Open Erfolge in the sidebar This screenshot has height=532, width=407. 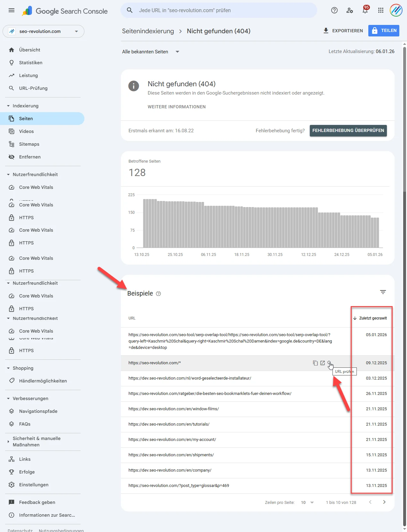[x=27, y=472]
